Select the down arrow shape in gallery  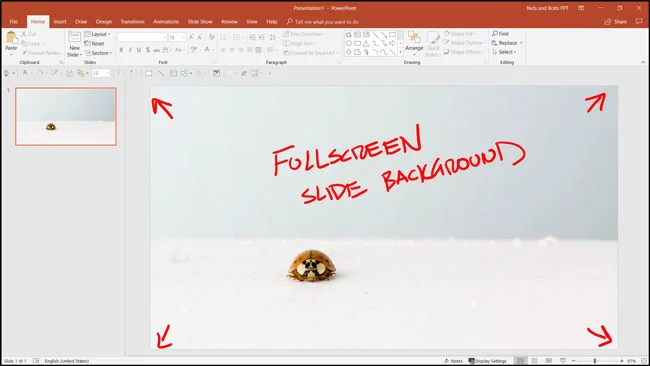click(x=349, y=52)
